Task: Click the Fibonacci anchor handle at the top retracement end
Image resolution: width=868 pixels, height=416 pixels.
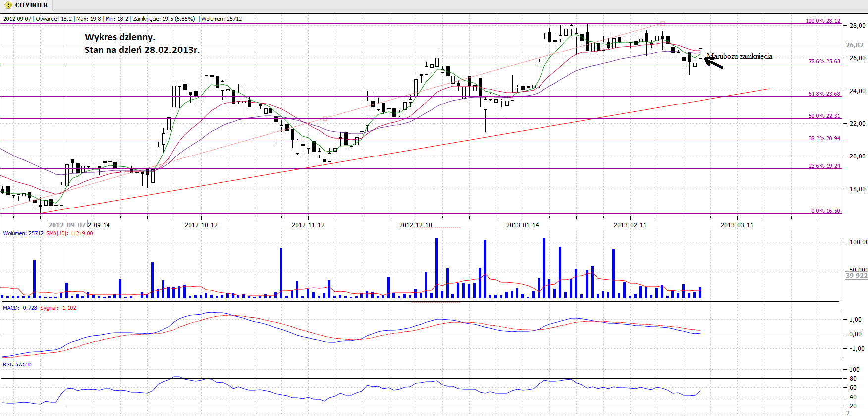Action: (x=663, y=24)
